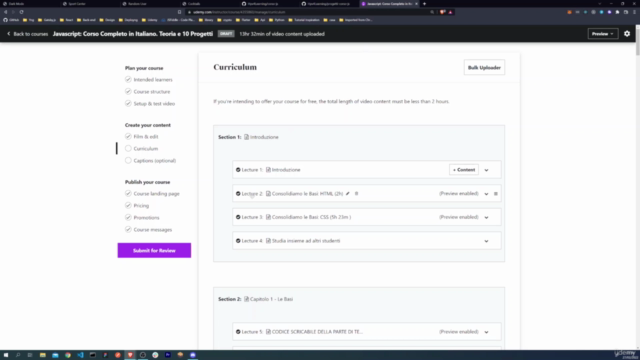Screen dimensions: 640x360
Task: Click the bookmark icon left of the URL
Action: (x=179, y=12)
